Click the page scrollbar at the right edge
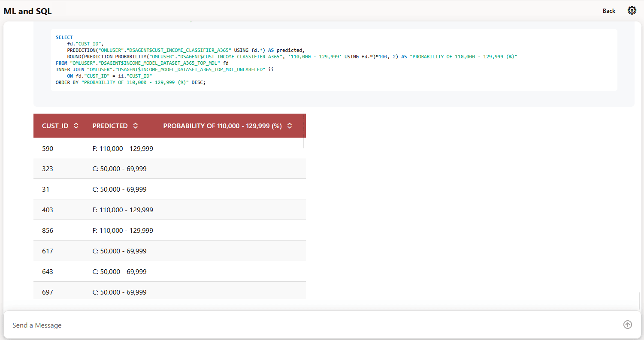 pyautogui.click(x=639, y=300)
